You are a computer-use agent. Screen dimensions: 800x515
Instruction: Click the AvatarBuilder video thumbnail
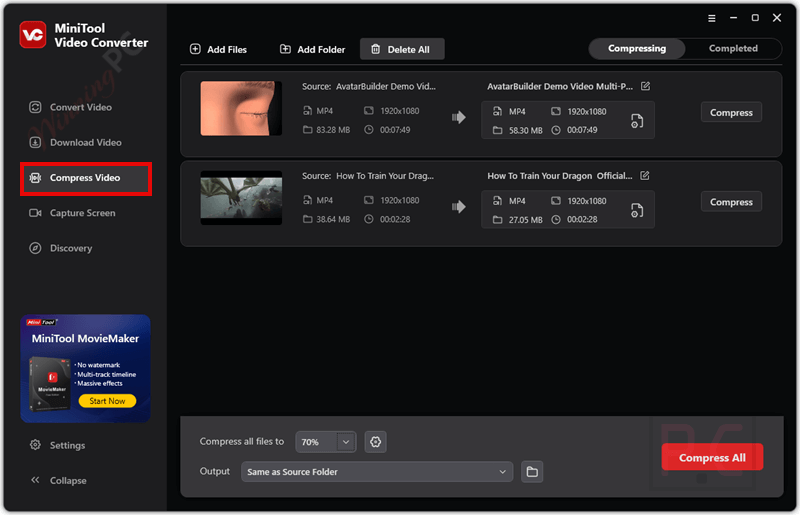point(241,108)
